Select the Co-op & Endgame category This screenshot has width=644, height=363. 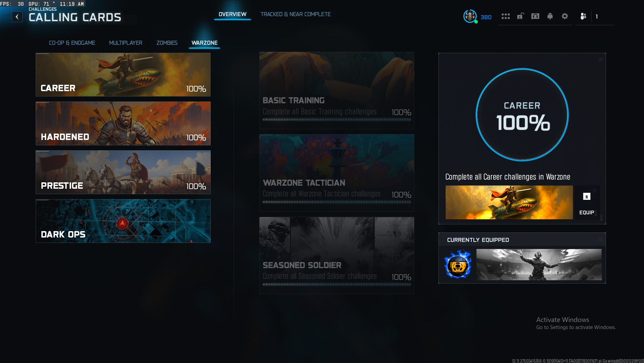[x=72, y=43]
